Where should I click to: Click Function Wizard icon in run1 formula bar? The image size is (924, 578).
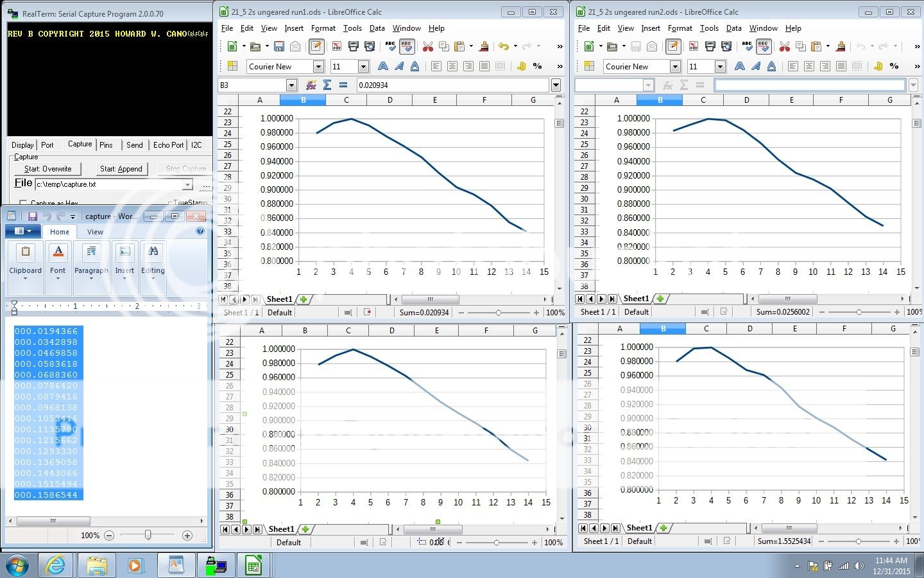point(311,85)
